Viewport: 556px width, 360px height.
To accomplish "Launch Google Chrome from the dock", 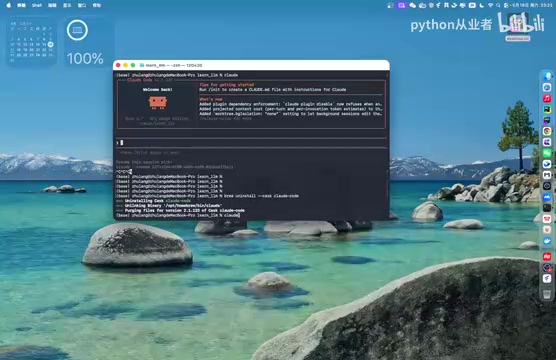I will [547, 131].
